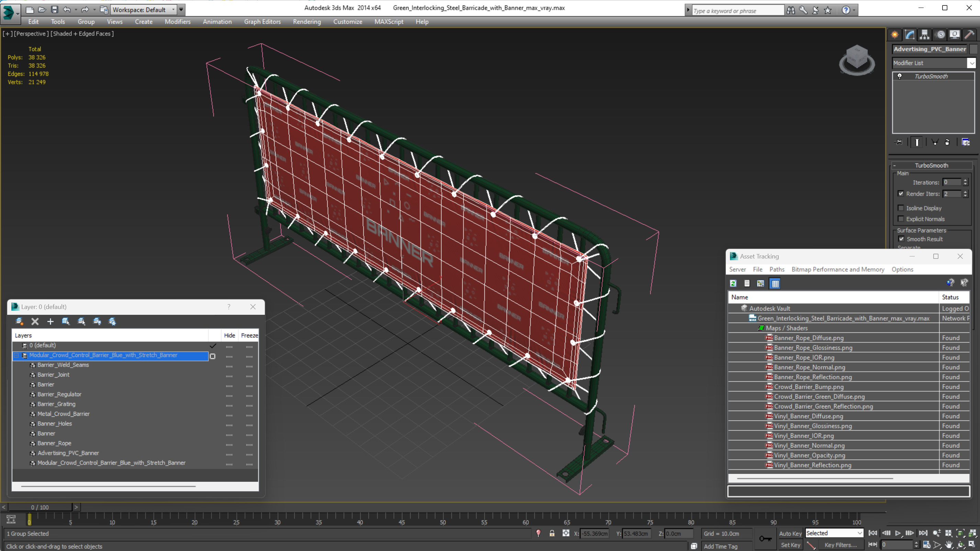Open the Hierarchy command panel tab
This screenshot has width=980, height=551.
pos(924,35)
